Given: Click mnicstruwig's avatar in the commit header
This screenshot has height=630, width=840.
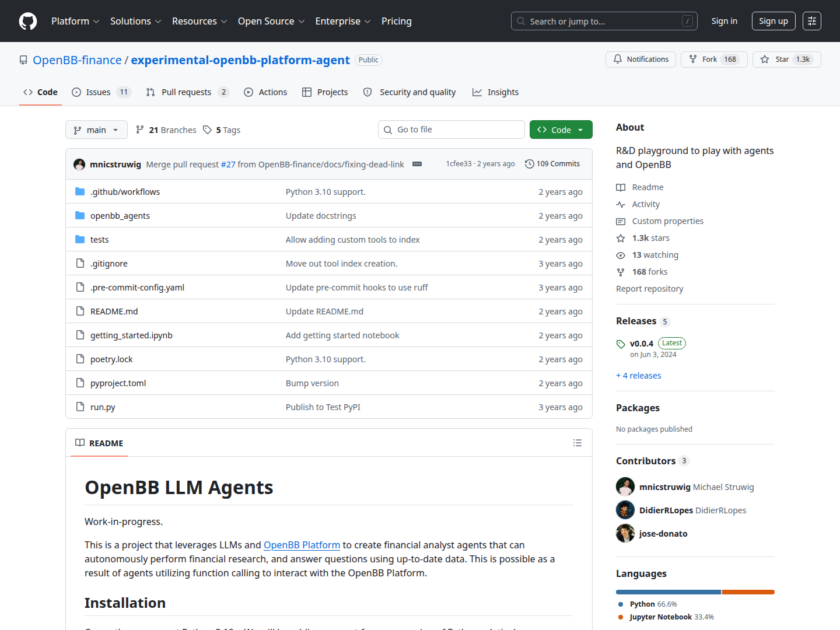Looking at the screenshot, I should (x=79, y=164).
